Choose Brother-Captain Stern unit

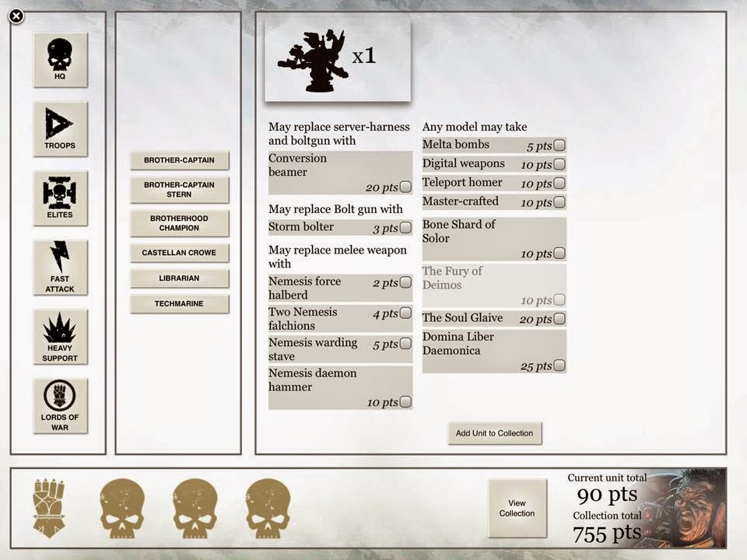tap(179, 190)
